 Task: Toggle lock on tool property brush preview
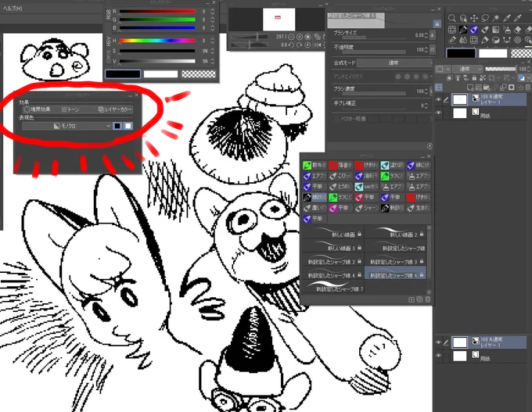coord(437,23)
